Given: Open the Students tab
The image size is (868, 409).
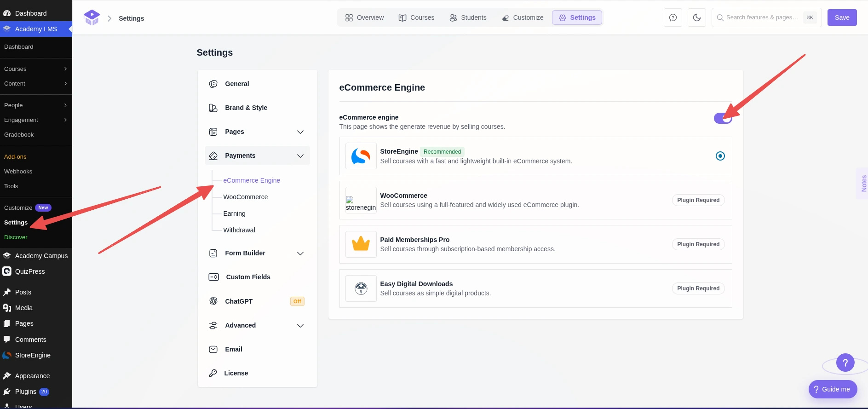Looking at the screenshot, I should coord(468,17).
